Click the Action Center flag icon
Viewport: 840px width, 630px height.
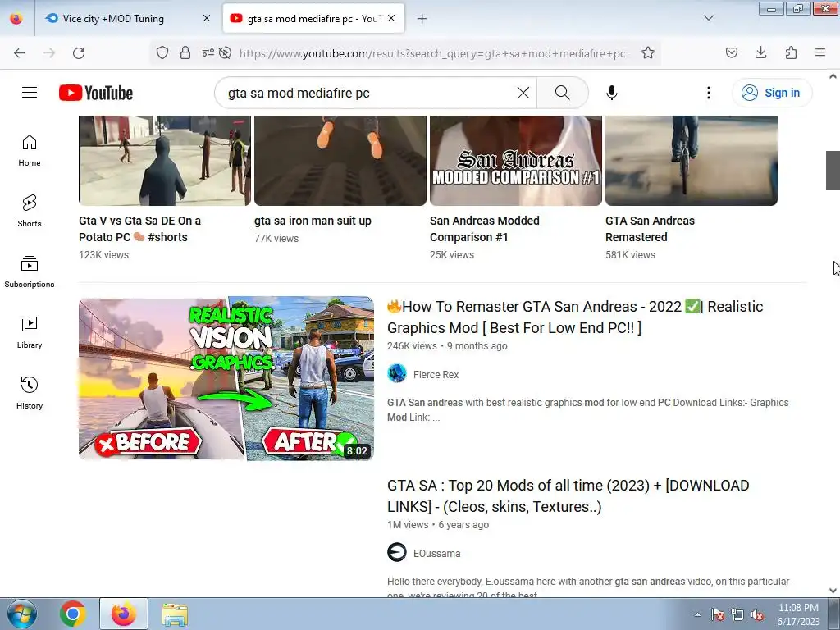click(x=717, y=615)
